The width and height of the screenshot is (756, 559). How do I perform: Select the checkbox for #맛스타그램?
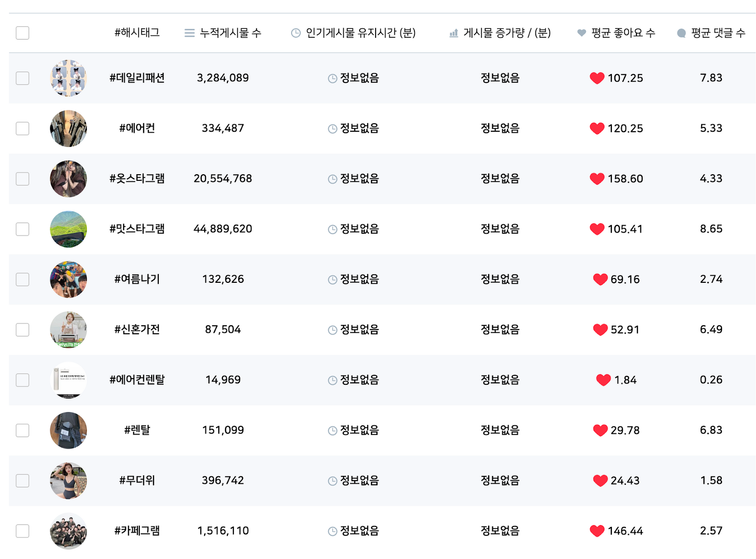(22, 229)
